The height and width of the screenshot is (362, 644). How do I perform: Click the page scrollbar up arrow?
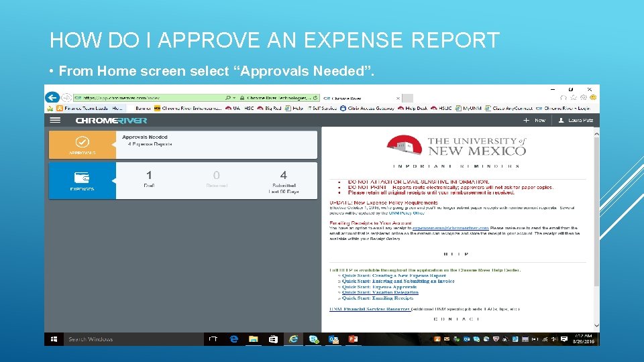[x=596, y=134]
